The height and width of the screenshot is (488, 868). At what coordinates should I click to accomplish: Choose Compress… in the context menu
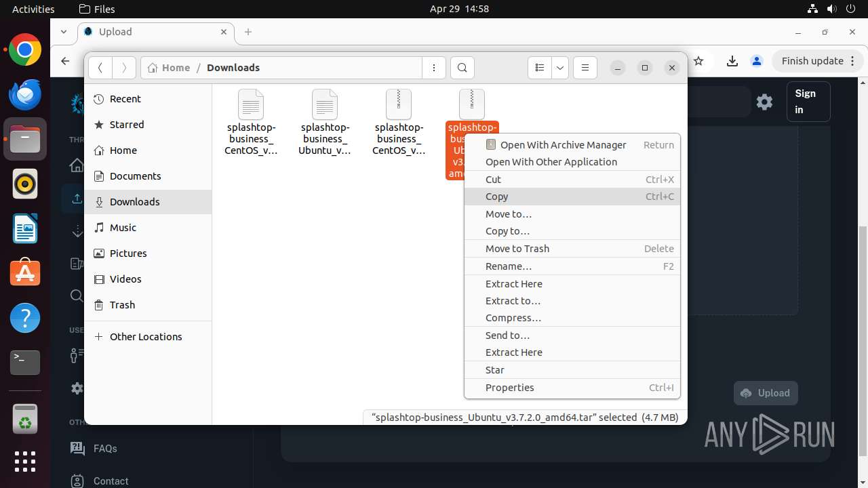572,318
